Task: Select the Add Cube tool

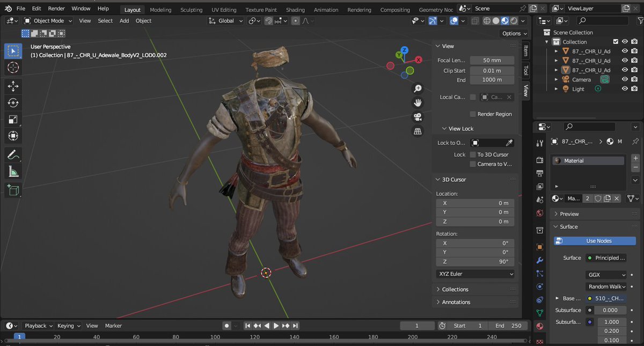Action: tap(13, 190)
